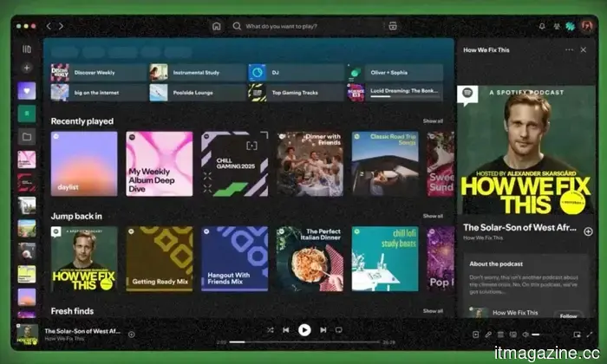Skip to the previous track

click(x=285, y=330)
